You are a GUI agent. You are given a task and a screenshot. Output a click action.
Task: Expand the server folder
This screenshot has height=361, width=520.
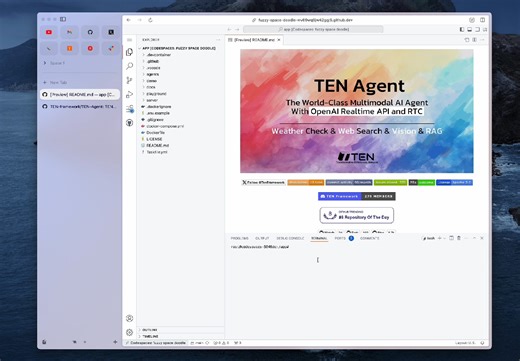[180, 100]
